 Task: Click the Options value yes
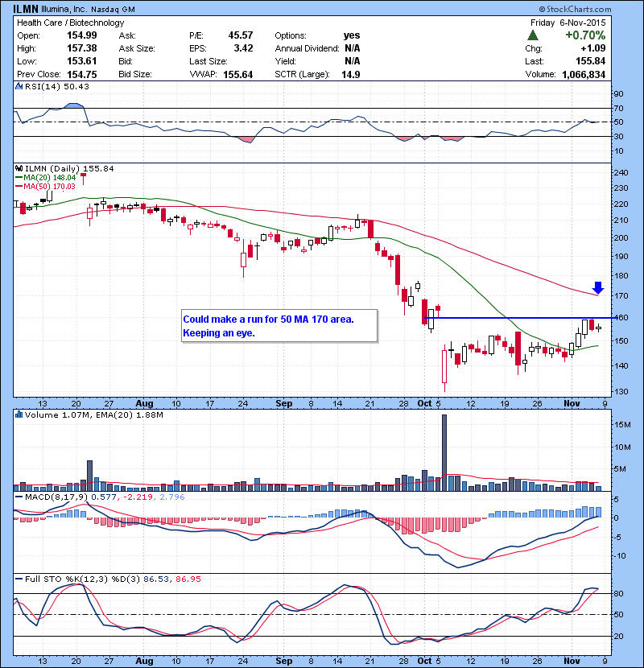(352, 35)
